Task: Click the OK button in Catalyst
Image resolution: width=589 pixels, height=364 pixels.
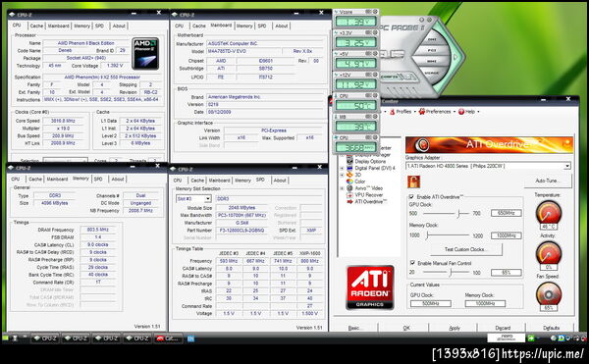Action: (406, 328)
